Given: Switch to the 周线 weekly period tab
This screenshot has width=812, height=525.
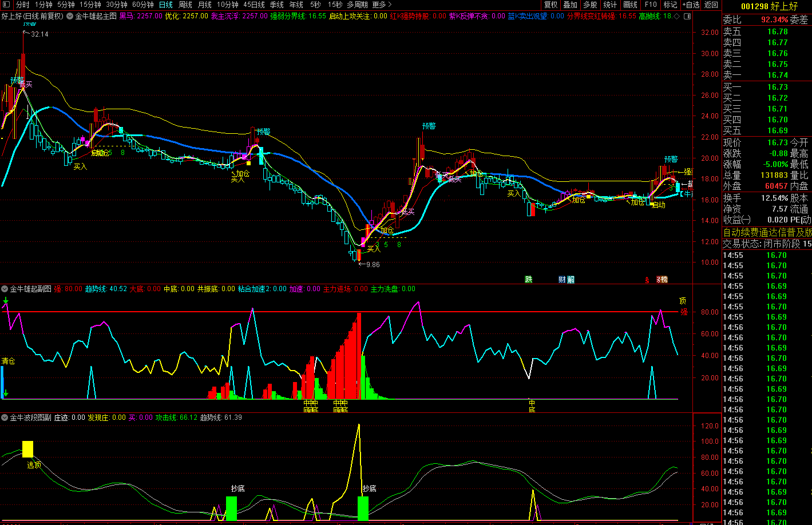Looking at the screenshot, I should click(x=185, y=5).
